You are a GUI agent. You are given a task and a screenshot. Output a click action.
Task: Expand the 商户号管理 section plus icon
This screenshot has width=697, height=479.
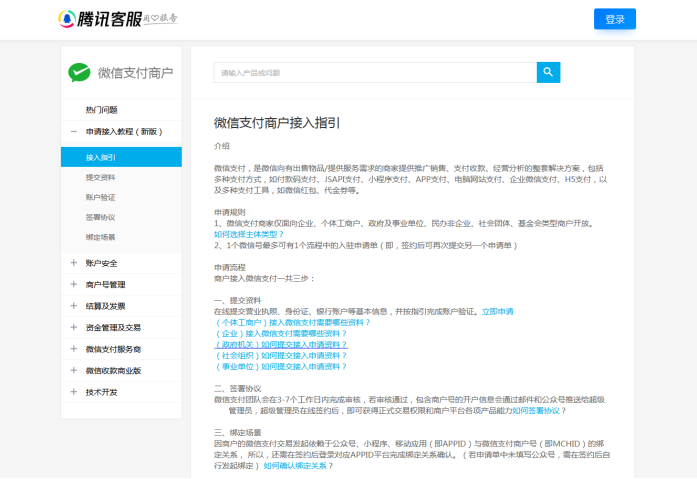pos(74,284)
